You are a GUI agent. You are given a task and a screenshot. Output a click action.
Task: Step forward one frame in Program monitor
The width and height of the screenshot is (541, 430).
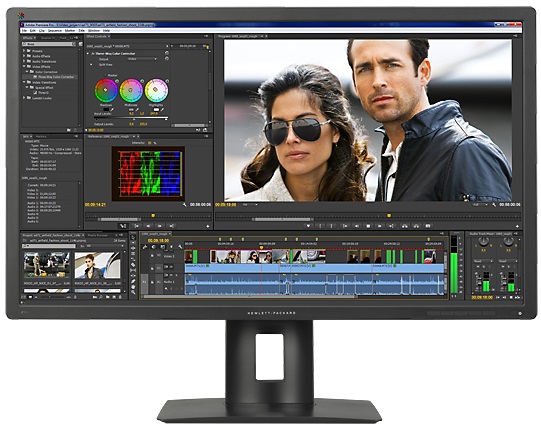click(380, 226)
